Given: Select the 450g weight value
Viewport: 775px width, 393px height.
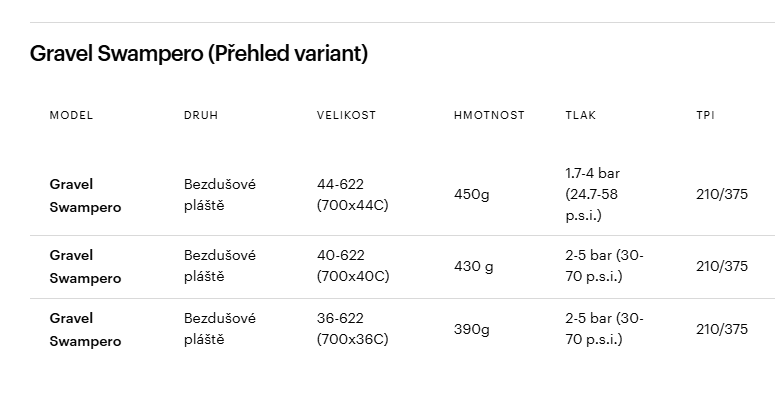Looking at the screenshot, I should pyautogui.click(x=472, y=194).
